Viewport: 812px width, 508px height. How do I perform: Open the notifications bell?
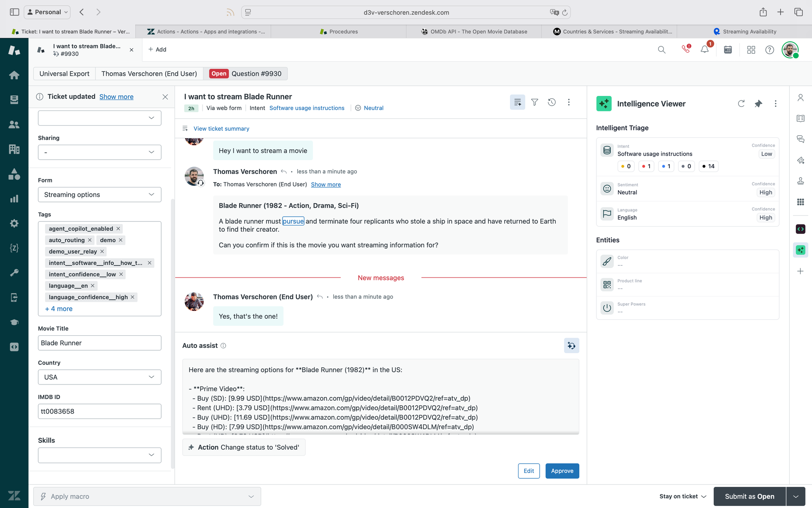pyautogui.click(x=704, y=50)
